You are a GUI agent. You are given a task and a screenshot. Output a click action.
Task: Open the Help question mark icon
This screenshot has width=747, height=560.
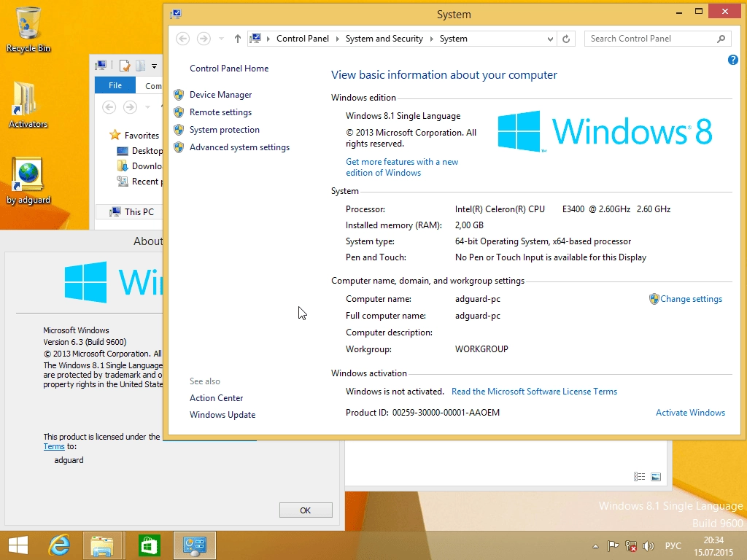tap(732, 60)
